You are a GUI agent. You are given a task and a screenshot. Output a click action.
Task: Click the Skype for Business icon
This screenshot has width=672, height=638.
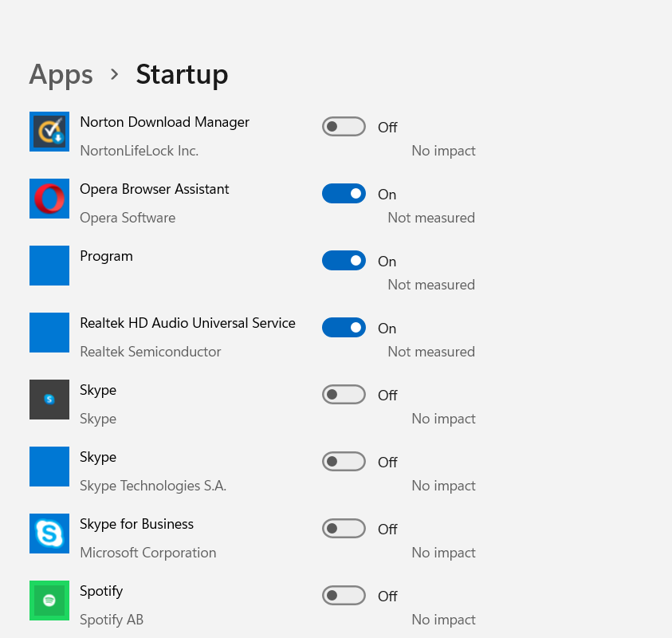coord(49,534)
